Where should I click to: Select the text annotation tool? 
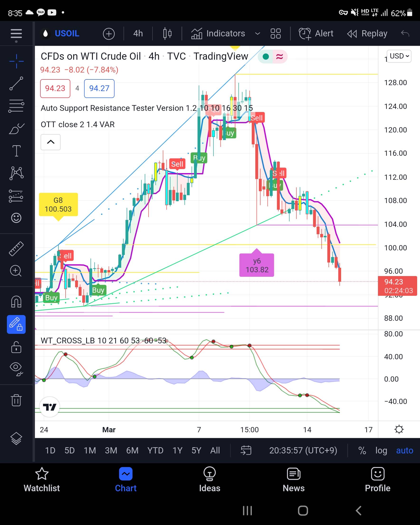tap(16, 151)
